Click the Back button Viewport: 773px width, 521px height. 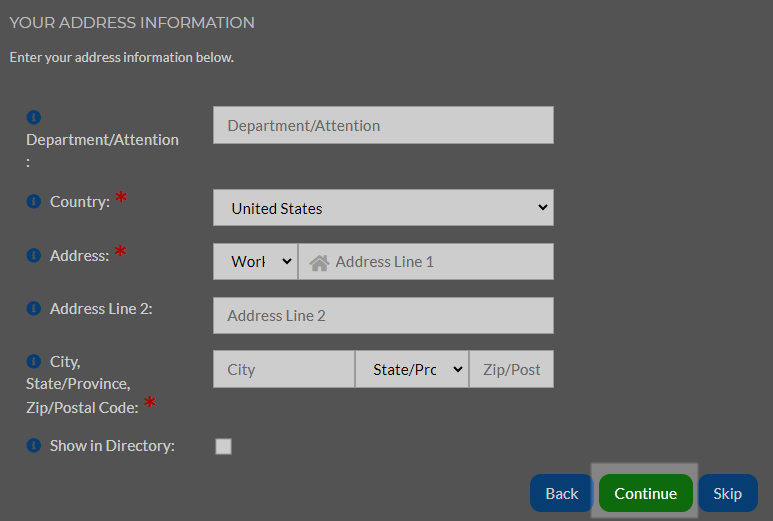coord(562,493)
